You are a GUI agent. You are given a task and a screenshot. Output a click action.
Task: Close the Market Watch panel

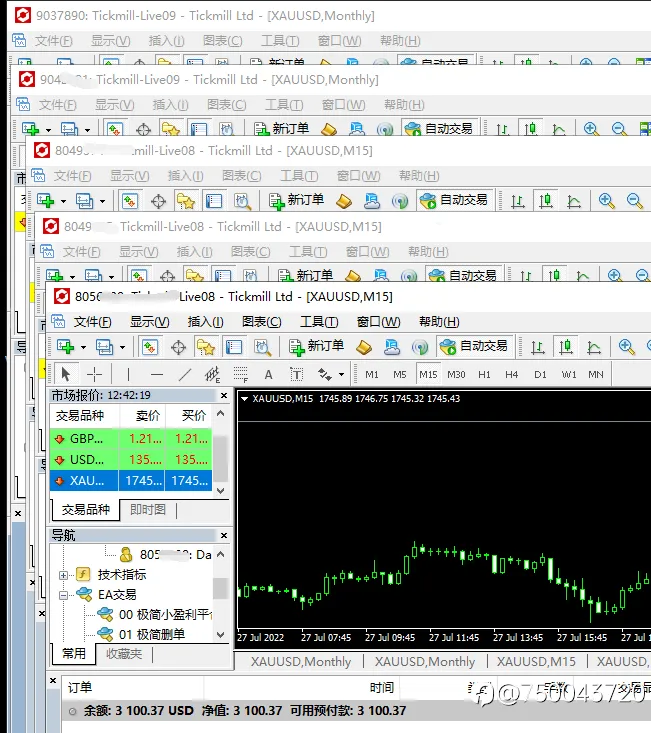pos(224,395)
